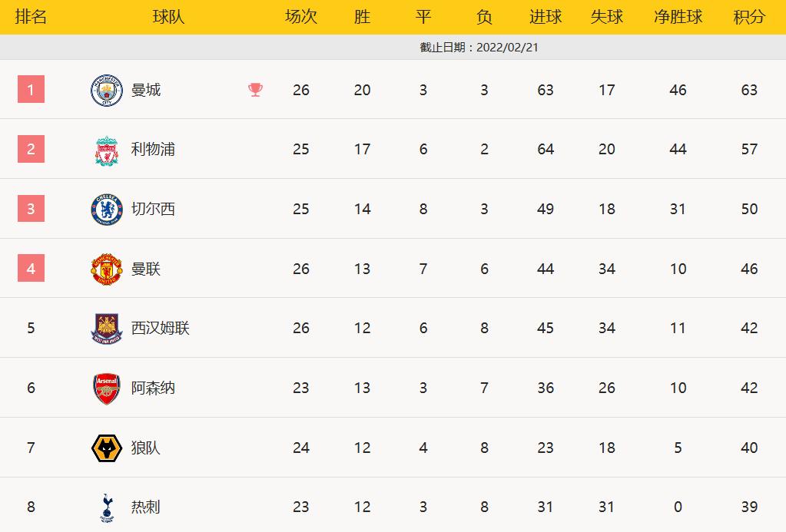Viewport: 786px width, 532px height.
Task: Select the 西汉姆联 team name
Action: [x=160, y=329]
